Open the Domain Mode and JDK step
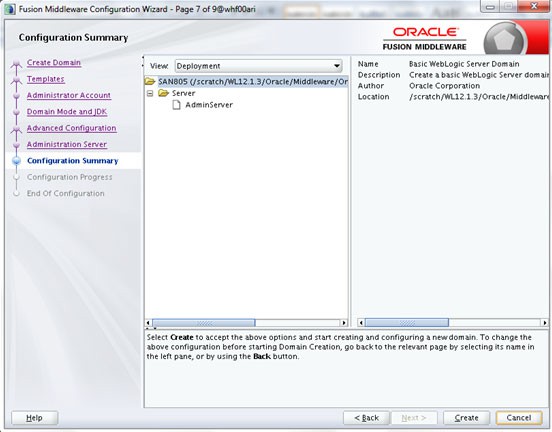The width and height of the screenshot is (552, 432). click(67, 112)
